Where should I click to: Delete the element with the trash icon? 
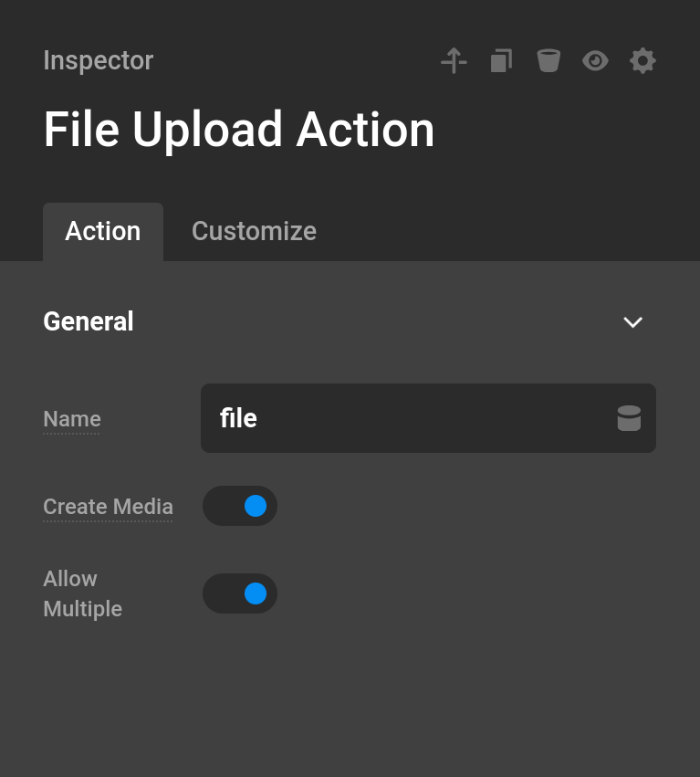click(x=549, y=60)
